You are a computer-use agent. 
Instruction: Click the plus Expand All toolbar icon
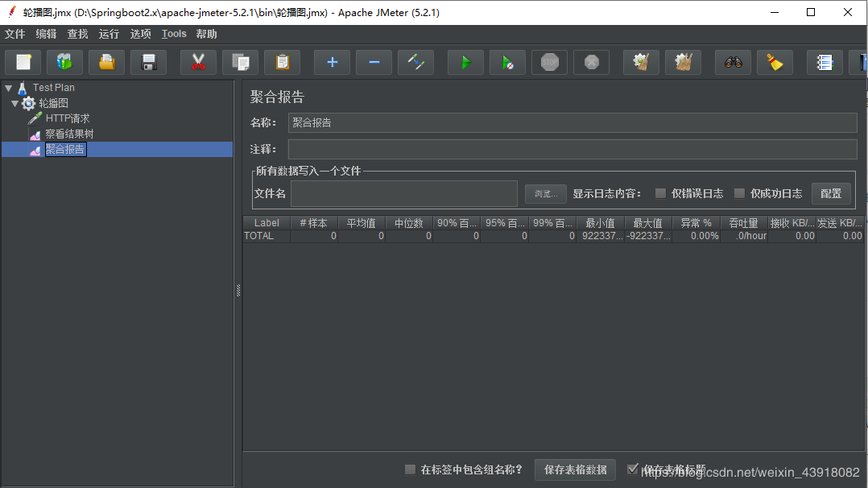click(332, 62)
